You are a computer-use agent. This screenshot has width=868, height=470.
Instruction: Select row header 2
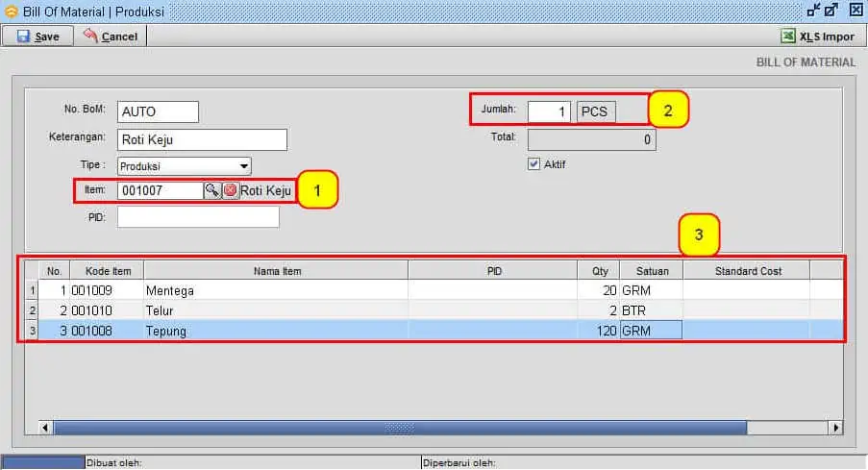tap(32, 310)
